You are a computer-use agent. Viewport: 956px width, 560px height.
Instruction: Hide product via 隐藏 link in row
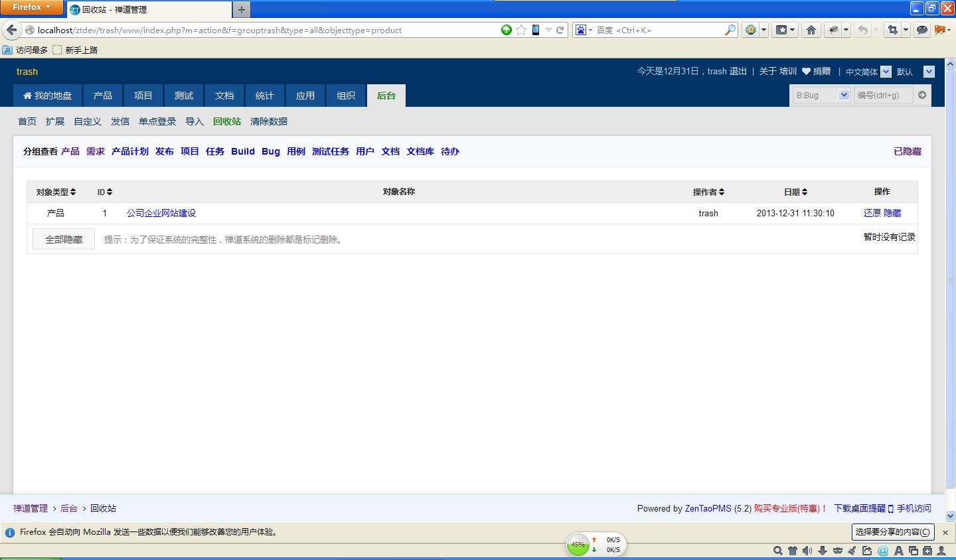click(x=892, y=213)
